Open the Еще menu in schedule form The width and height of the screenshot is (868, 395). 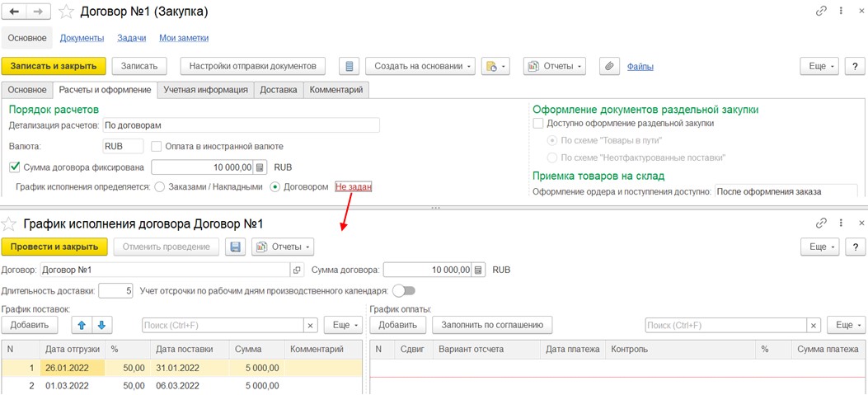tap(821, 247)
